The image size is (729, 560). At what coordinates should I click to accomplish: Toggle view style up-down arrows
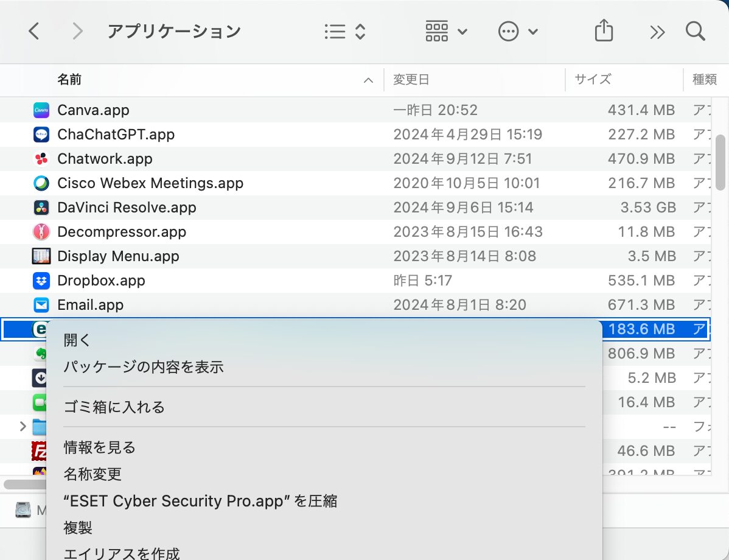coord(360,32)
